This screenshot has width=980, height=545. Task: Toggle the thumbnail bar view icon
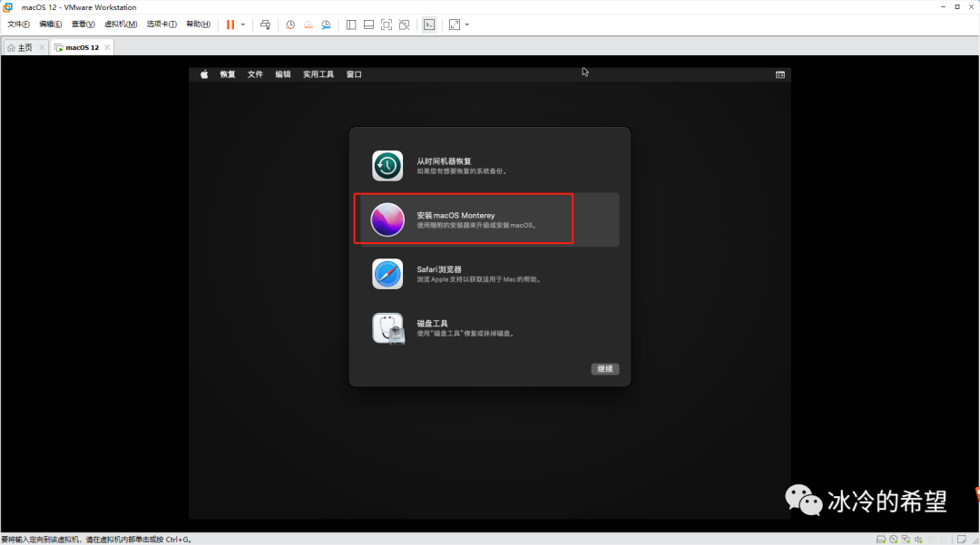coord(368,24)
